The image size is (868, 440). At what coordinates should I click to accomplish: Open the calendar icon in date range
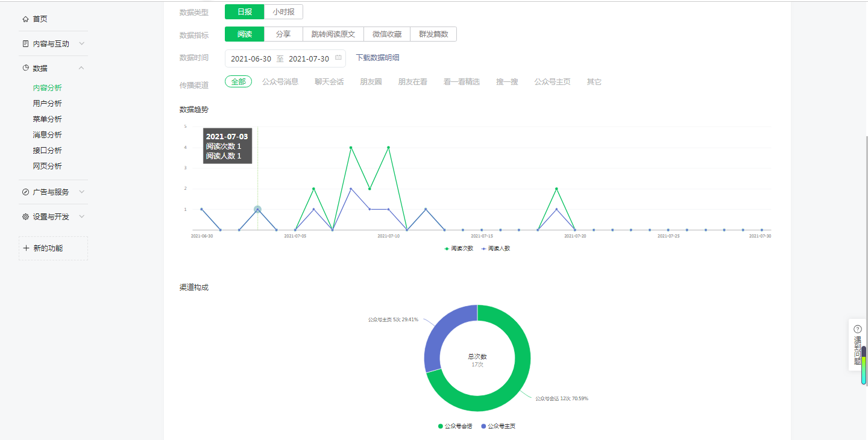click(338, 58)
